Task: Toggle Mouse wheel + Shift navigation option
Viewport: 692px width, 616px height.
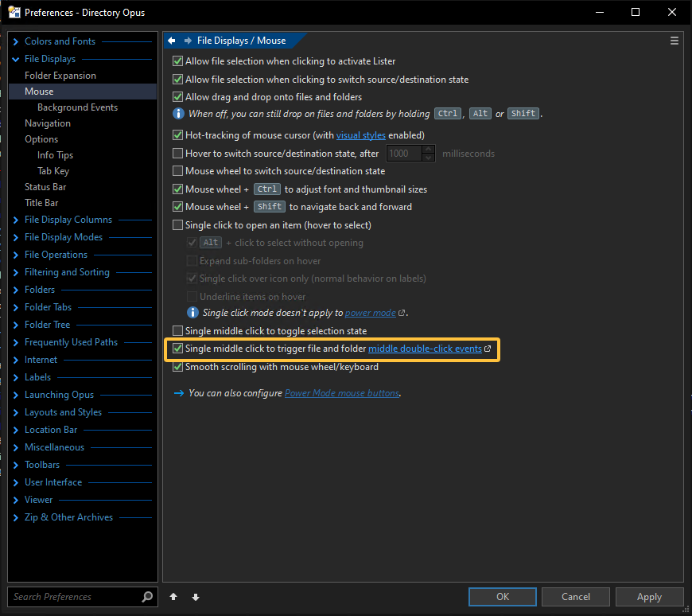Action: point(177,207)
